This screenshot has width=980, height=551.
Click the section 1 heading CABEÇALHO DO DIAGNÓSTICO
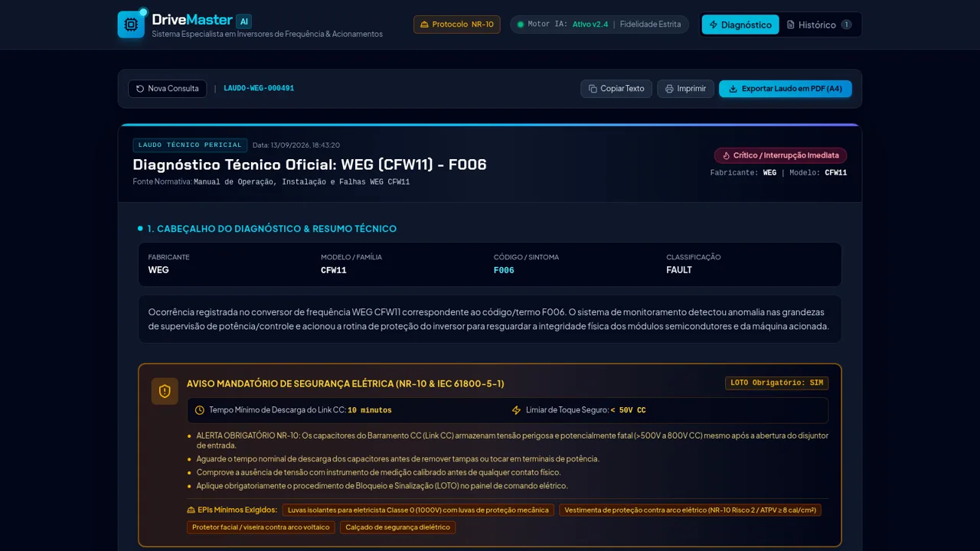click(272, 229)
